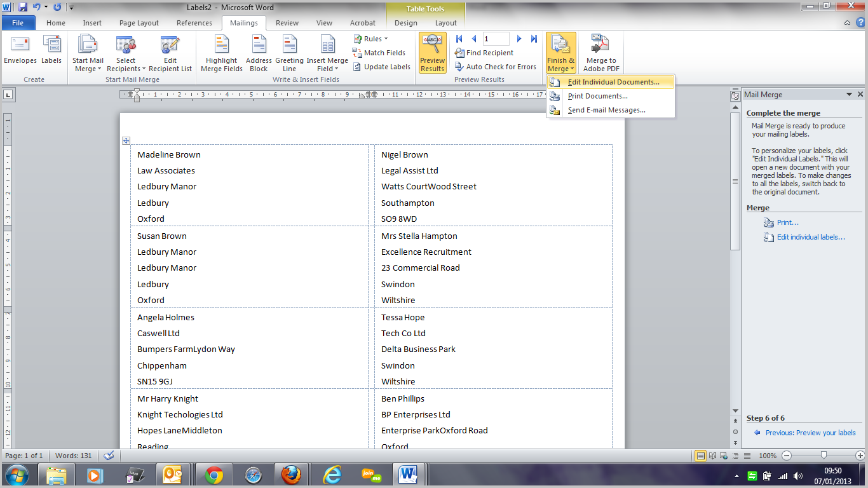Toggle Preview Results button

432,53
